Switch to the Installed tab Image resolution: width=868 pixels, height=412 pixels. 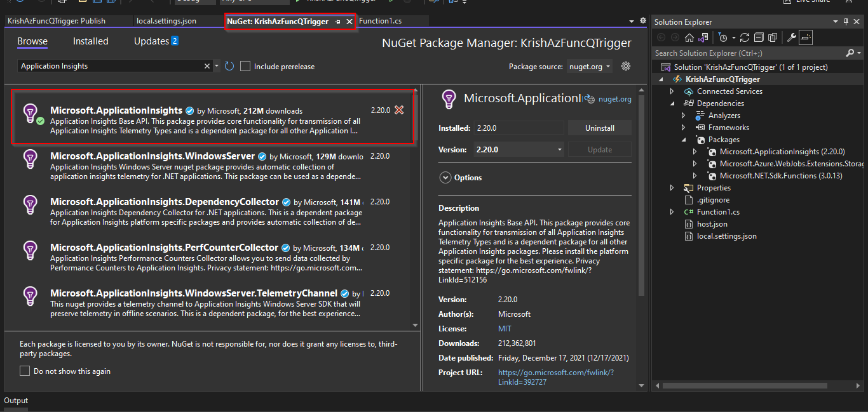(x=91, y=41)
